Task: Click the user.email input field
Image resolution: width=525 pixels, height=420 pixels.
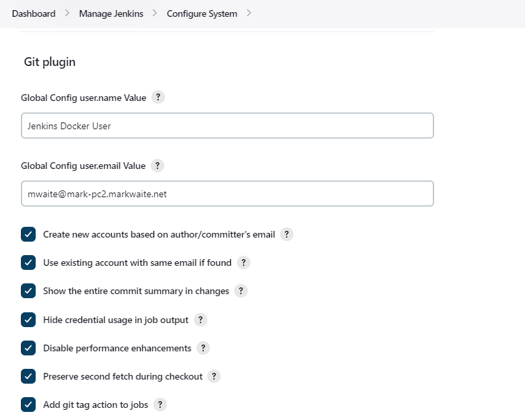Action: (228, 194)
